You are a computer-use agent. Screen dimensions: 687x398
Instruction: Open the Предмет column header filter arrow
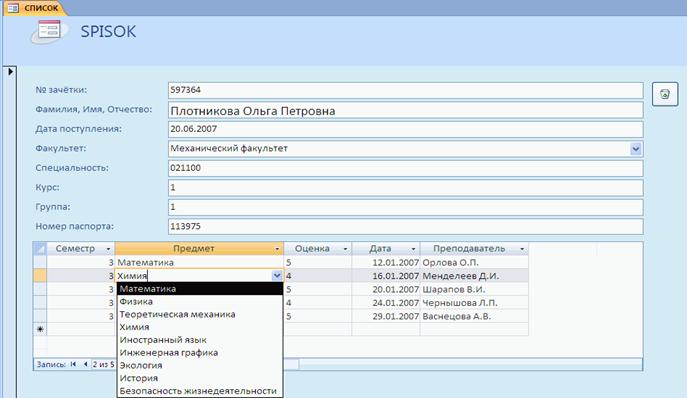pyautogui.click(x=277, y=249)
